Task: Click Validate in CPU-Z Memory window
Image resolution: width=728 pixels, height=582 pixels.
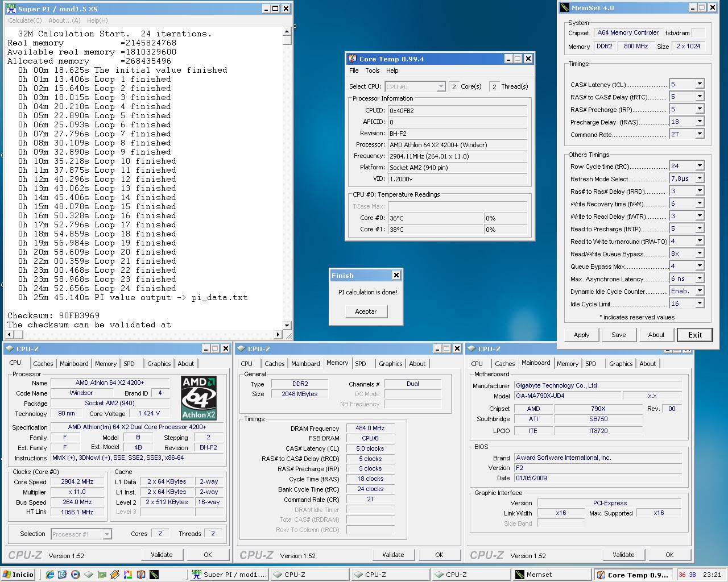Action: point(393,555)
